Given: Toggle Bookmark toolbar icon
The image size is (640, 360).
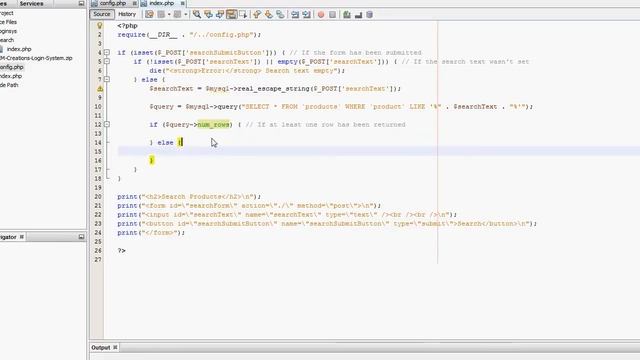Looking at the screenshot, I should 280,14.
